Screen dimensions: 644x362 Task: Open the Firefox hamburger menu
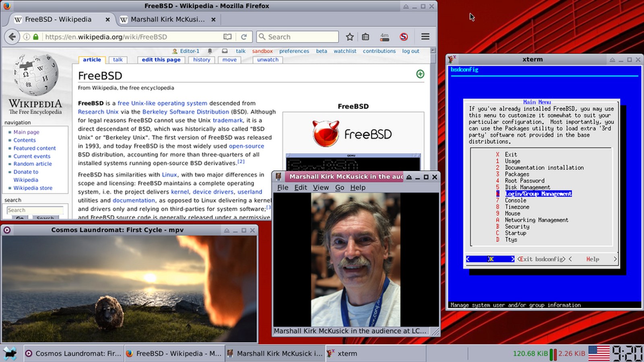(425, 37)
